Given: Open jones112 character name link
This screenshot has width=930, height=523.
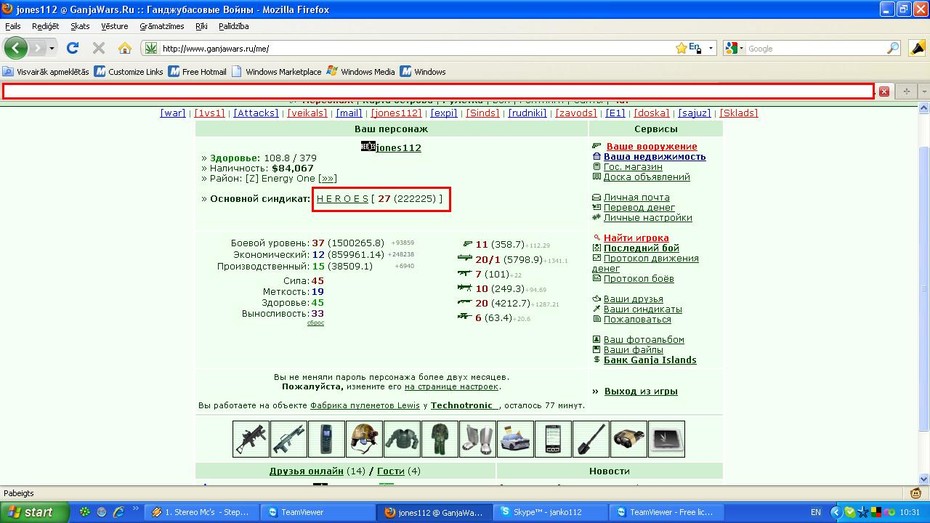Looking at the screenshot, I should click(399, 148).
